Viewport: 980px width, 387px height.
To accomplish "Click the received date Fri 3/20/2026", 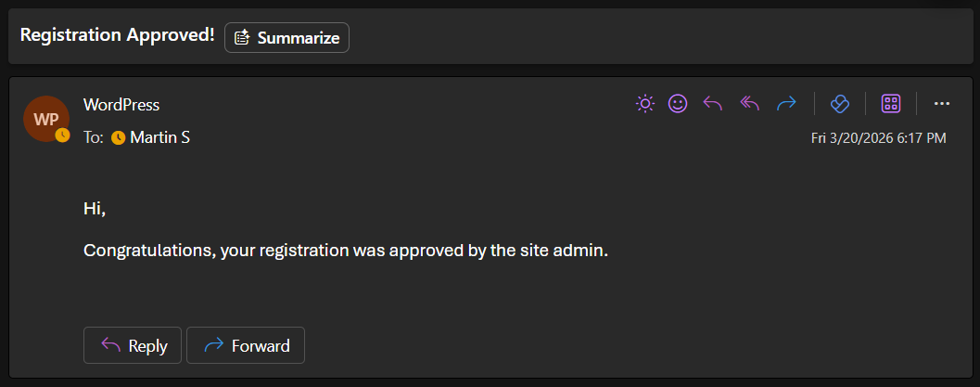I will click(878, 138).
